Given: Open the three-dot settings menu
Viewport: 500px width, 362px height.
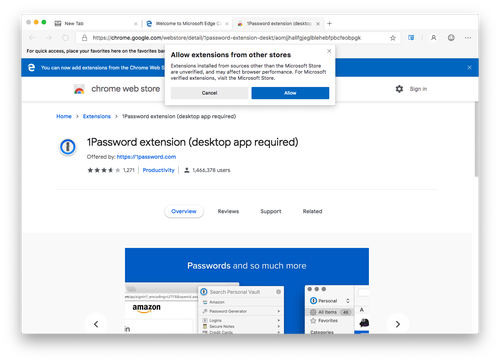Looking at the screenshot, I should click(468, 38).
